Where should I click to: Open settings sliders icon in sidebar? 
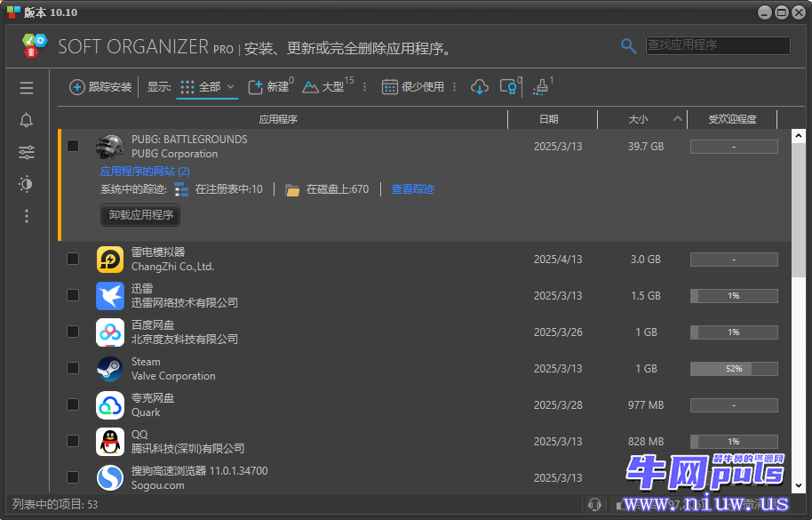[27, 152]
